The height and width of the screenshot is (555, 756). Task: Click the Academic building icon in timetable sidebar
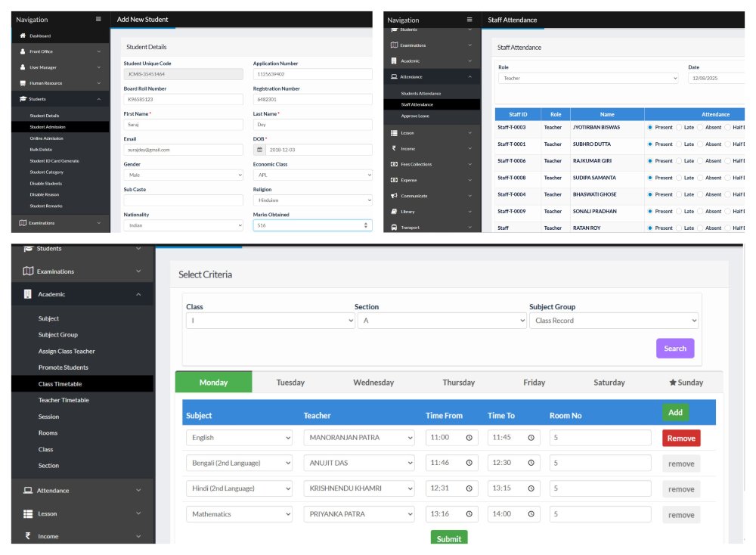[x=27, y=294]
